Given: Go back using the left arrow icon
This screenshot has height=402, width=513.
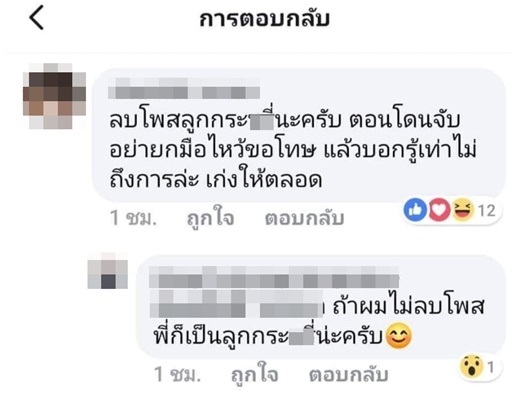Looking at the screenshot, I should click(37, 18).
